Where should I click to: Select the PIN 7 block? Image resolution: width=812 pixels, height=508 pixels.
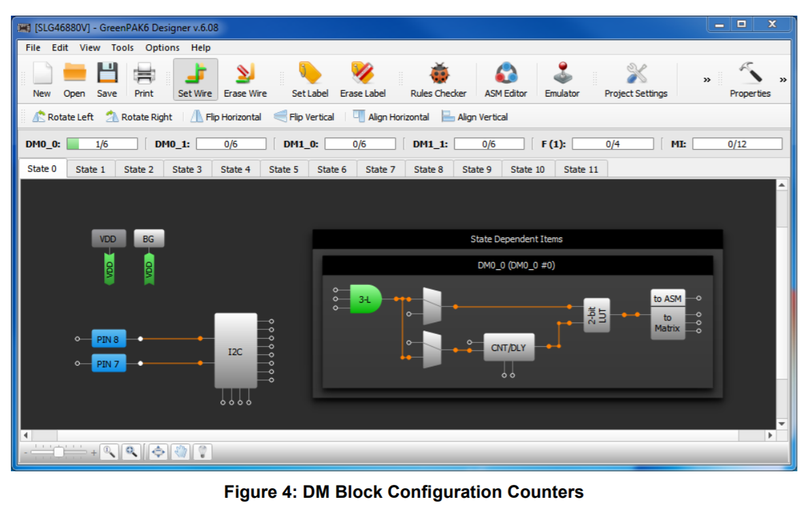pyautogui.click(x=108, y=364)
